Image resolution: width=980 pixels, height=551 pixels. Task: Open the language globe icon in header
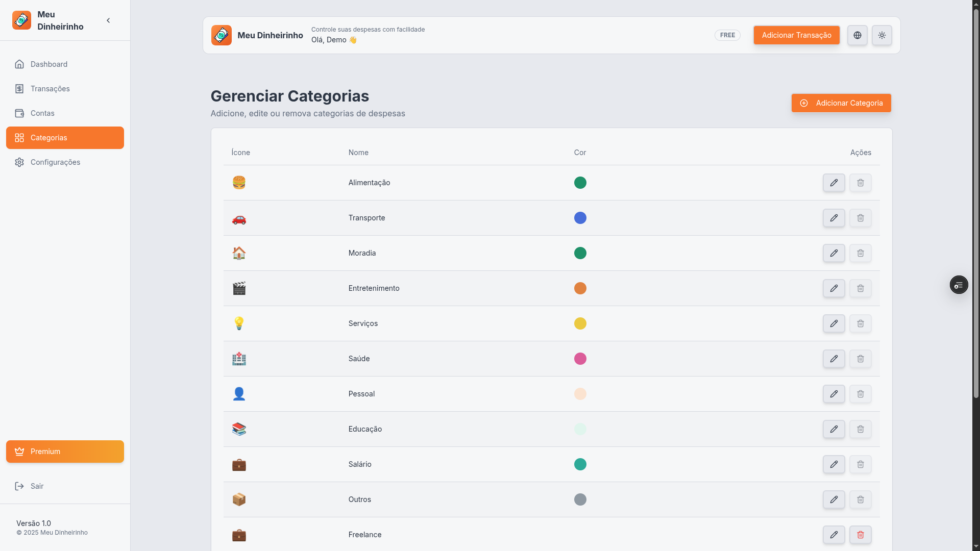tap(857, 35)
